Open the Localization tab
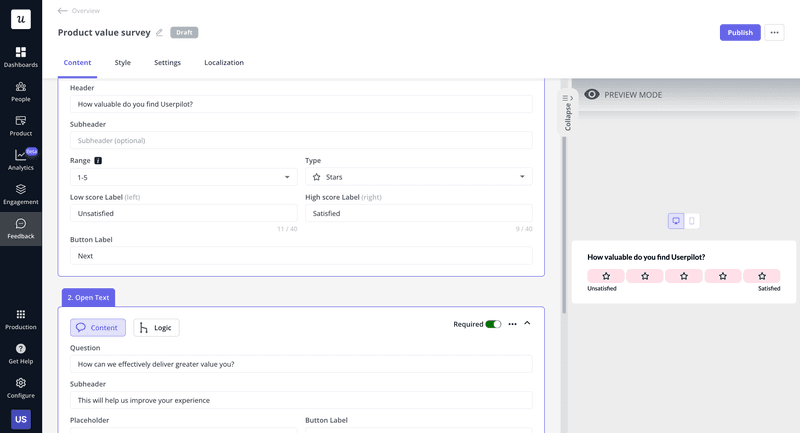This screenshot has width=800, height=433. [223, 63]
